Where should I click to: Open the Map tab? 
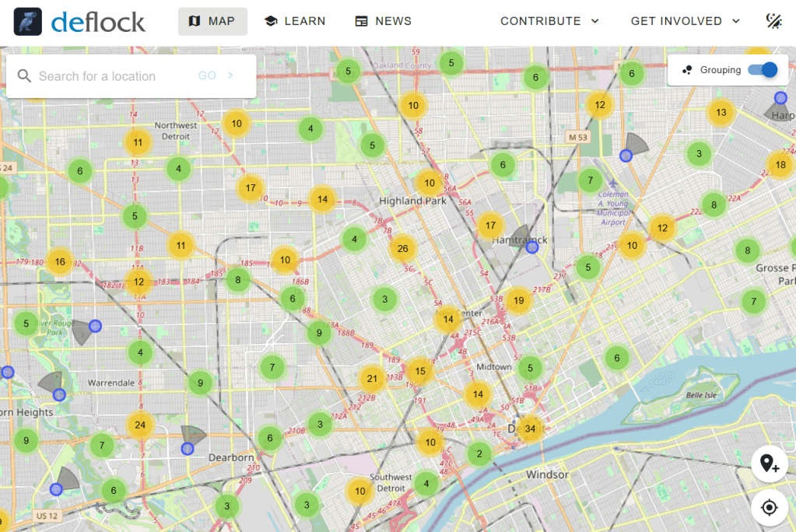[212, 21]
